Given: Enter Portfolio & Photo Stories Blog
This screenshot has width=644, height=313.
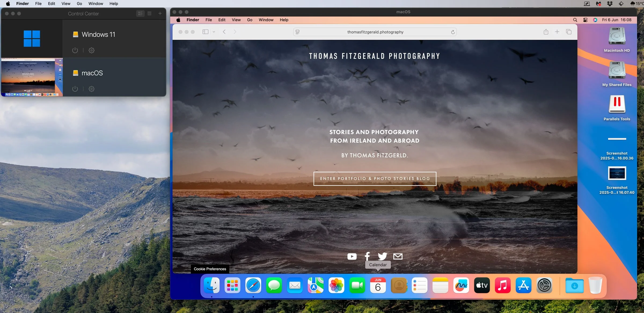Looking at the screenshot, I should [375, 179].
